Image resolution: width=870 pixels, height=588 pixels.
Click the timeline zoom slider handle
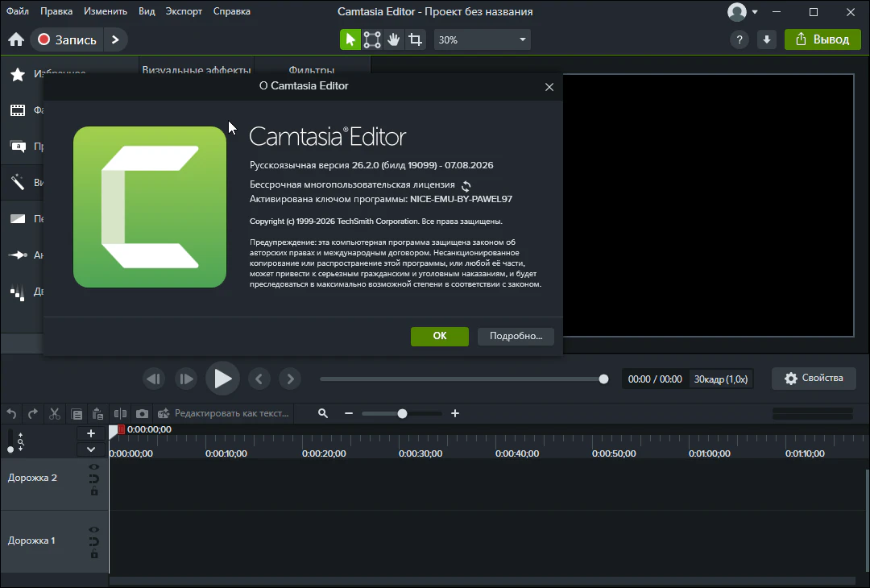pos(402,413)
